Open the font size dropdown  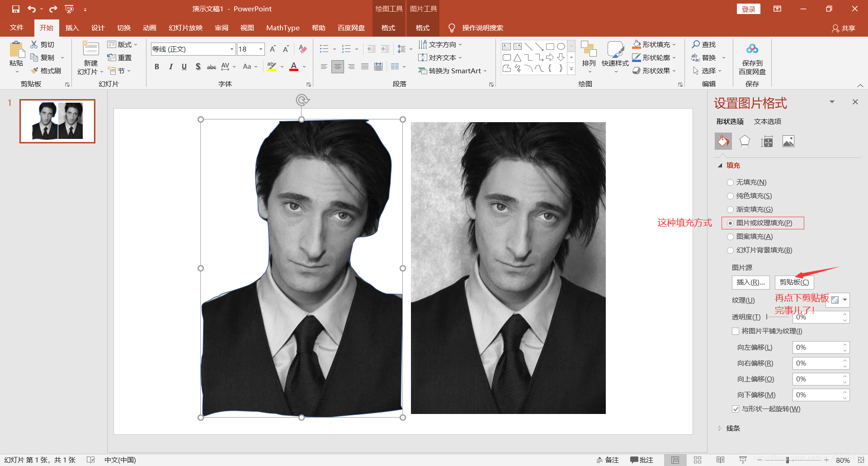pyautogui.click(x=261, y=49)
